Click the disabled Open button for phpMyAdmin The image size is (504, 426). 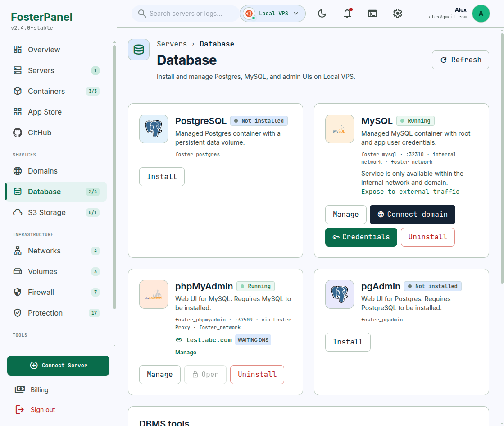[x=205, y=375]
